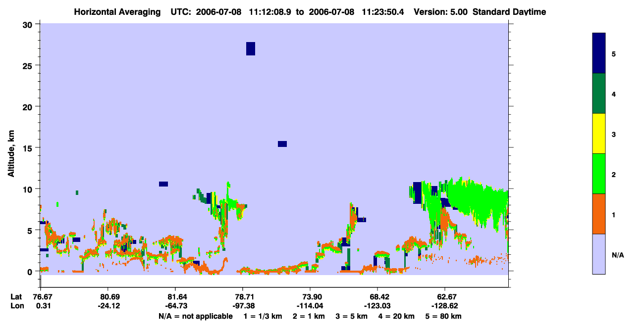Viewport: 644px width, 330px height.
Task: Click the dark blue block near 27 km altitude
Action: (x=251, y=48)
